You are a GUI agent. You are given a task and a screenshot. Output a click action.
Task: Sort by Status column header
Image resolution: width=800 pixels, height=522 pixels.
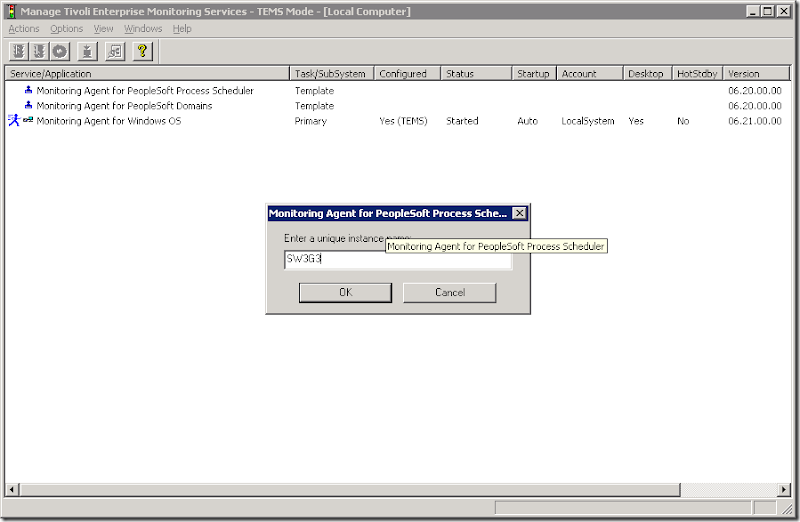coord(476,73)
